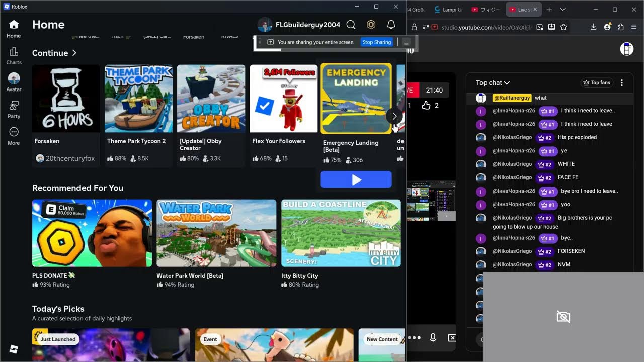Screen dimensions: 644x362
Task: Expand the Continue section arrow
Action: 74,53
